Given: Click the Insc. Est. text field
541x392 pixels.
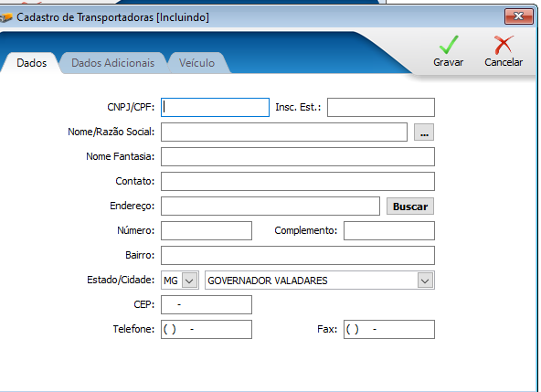Looking at the screenshot, I should pyautogui.click(x=381, y=107).
